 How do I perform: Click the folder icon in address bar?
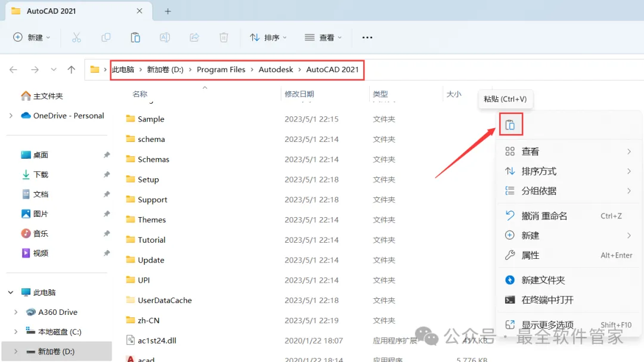coord(95,69)
